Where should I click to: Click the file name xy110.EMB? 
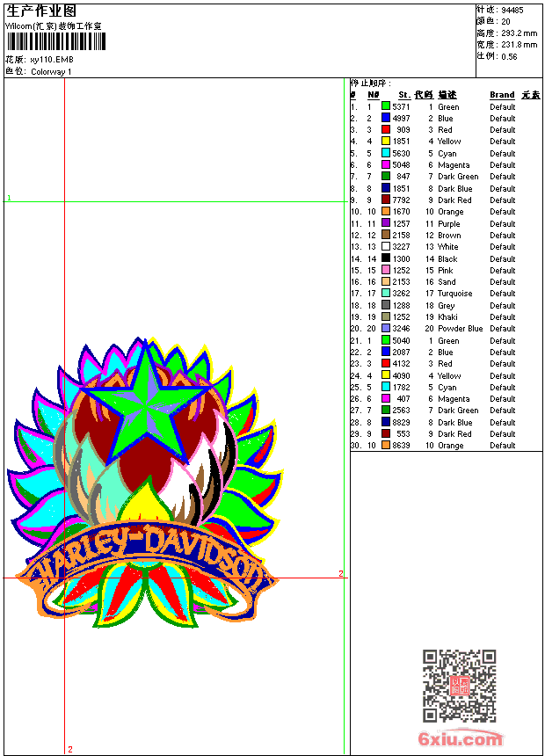point(52,60)
